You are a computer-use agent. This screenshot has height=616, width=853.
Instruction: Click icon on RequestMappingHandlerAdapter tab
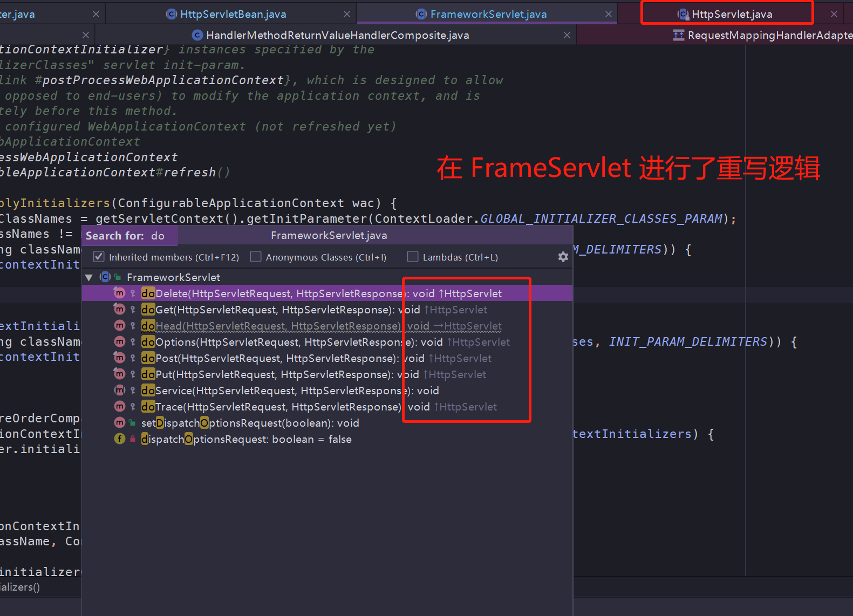pyautogui.click(x=679, y=35)
